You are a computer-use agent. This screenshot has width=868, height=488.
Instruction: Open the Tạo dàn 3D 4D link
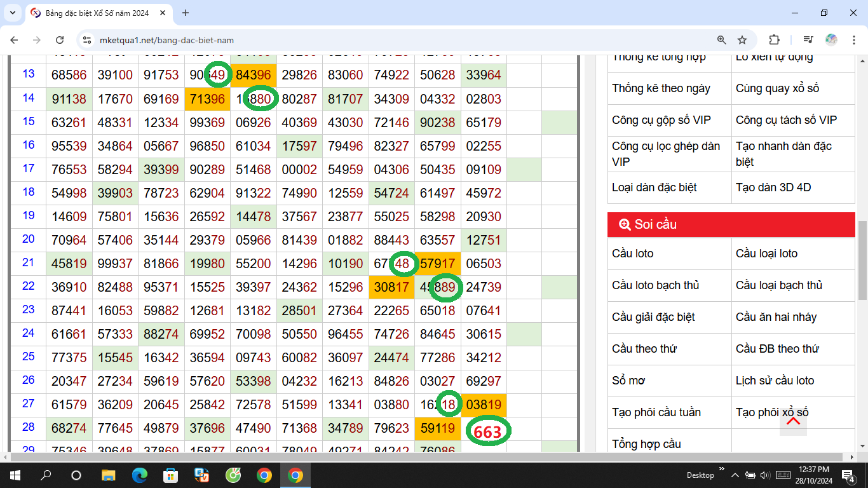tap(773, 187)
